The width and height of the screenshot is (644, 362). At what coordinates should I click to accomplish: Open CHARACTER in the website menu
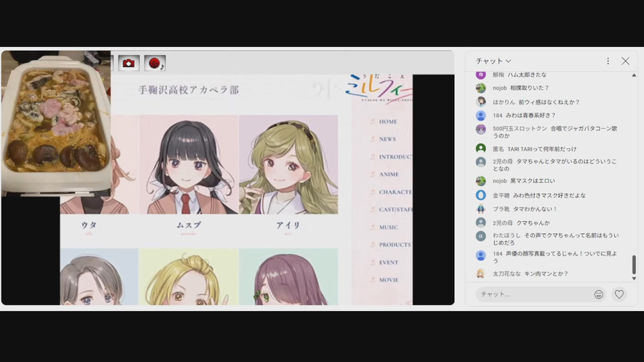(394, 192)
